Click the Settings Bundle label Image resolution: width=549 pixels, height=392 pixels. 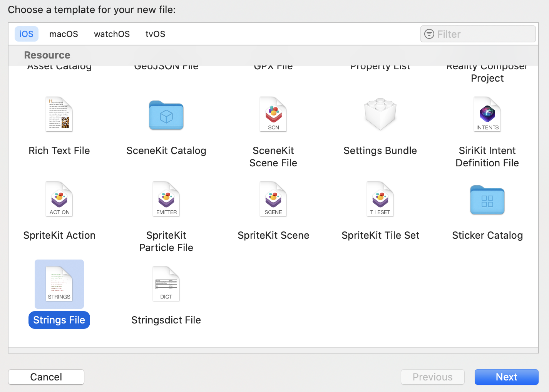click(x=380, y=151)
